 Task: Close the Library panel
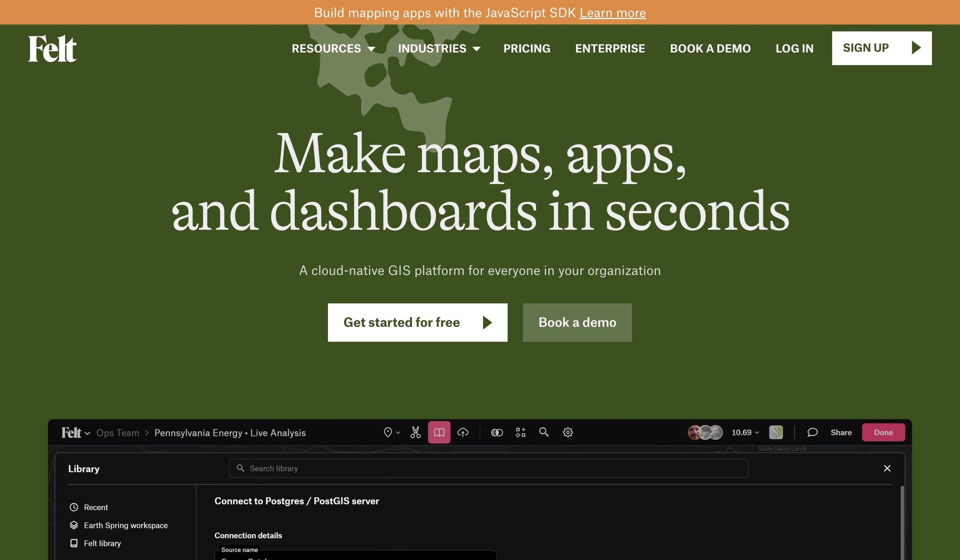pyautogui.click(x=887, y=469)
